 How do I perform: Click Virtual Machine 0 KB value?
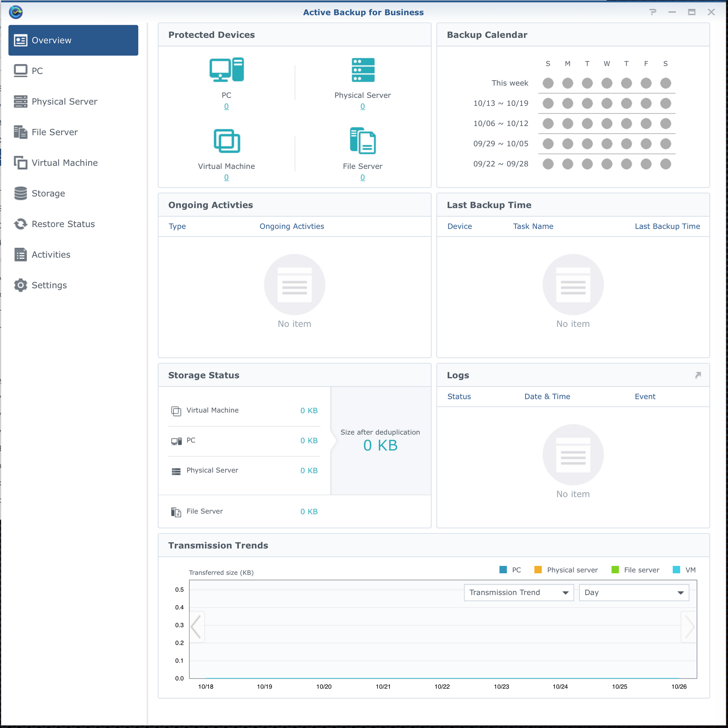(x=309, y=410)
